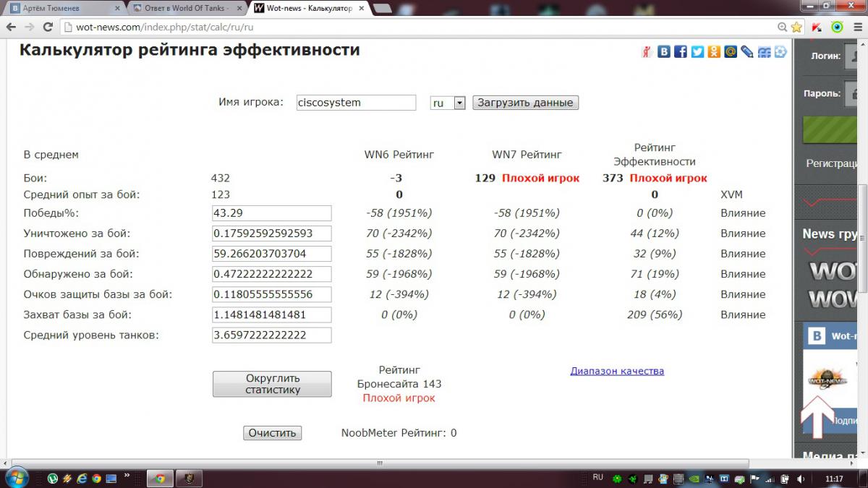Open the Windows Start menu

click(x=16, y=477)
